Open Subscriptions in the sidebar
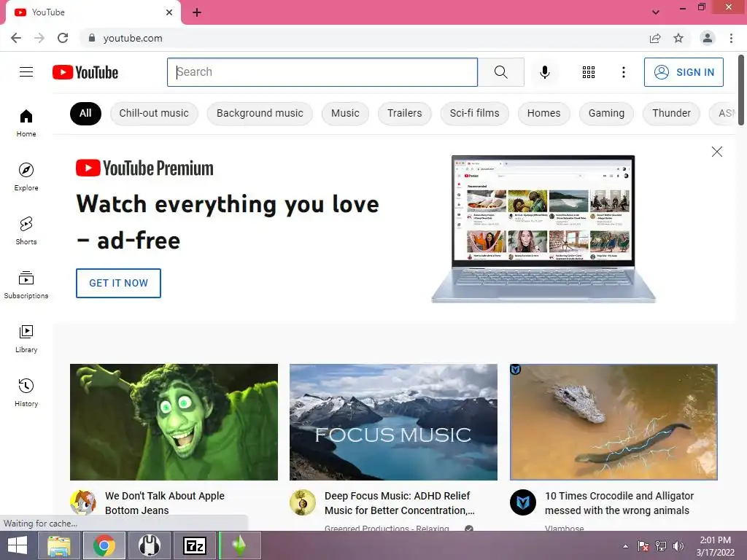This screenshot has width=747, height=560. [26, 285]
